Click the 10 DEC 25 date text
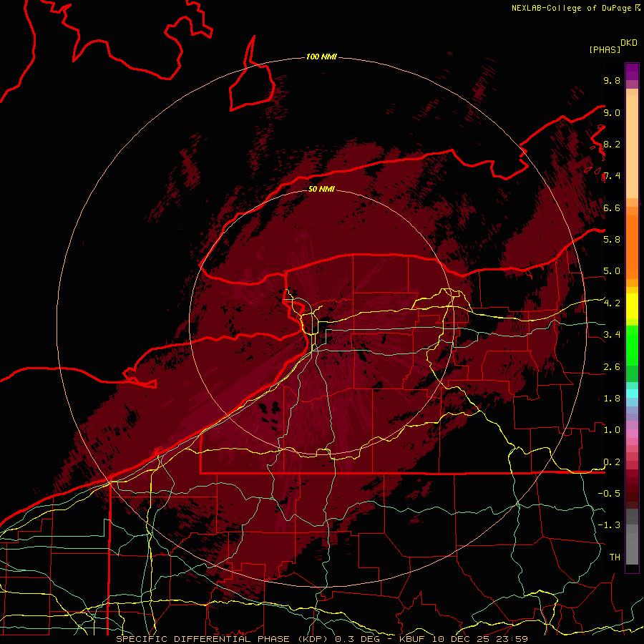 pos(464,639)
